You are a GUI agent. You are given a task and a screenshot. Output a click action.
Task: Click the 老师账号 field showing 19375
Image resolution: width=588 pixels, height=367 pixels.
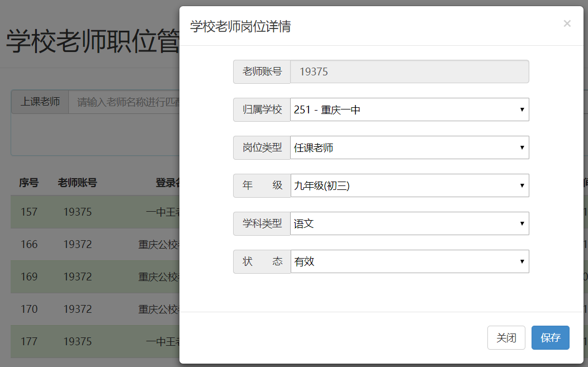(409, 72)
